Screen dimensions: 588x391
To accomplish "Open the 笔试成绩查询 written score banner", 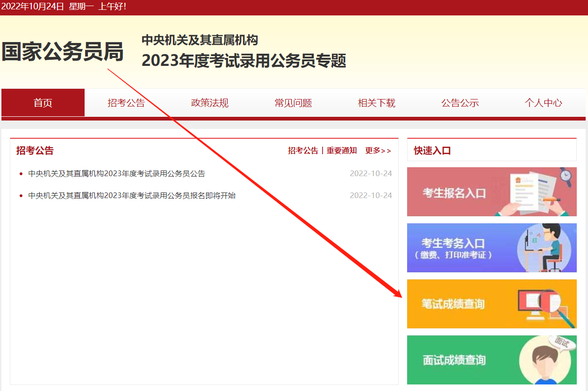I will tap(492, 304).
